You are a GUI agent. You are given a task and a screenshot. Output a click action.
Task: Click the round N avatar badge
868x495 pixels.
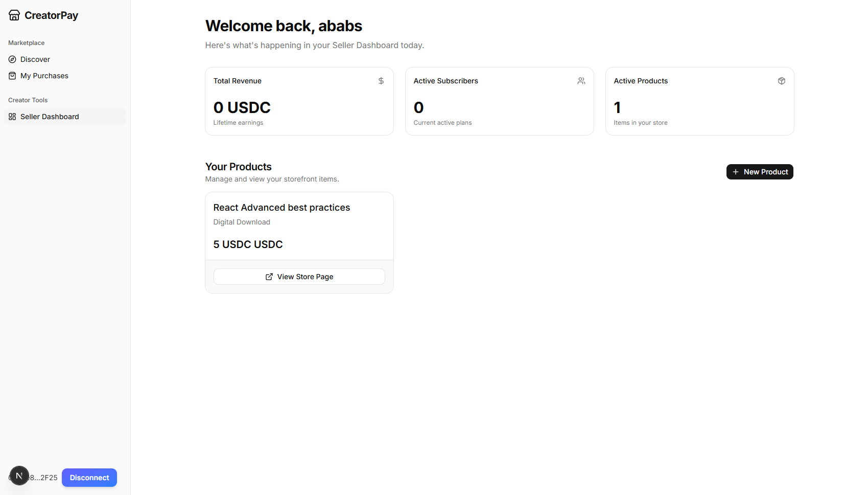(x=19, y=476)
